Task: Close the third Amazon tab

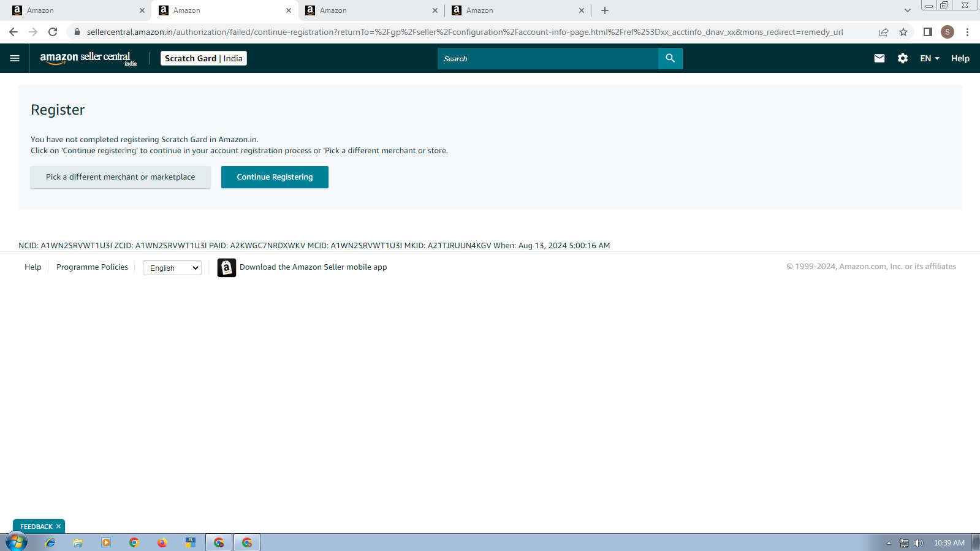Action: pyautogui.click(x=435, y=10)
